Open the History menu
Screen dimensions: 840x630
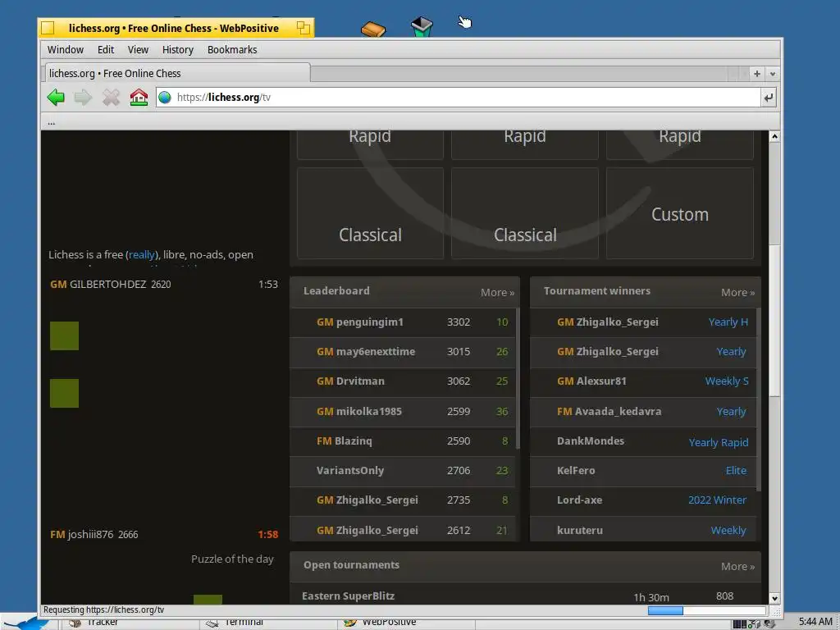point(177,50)
